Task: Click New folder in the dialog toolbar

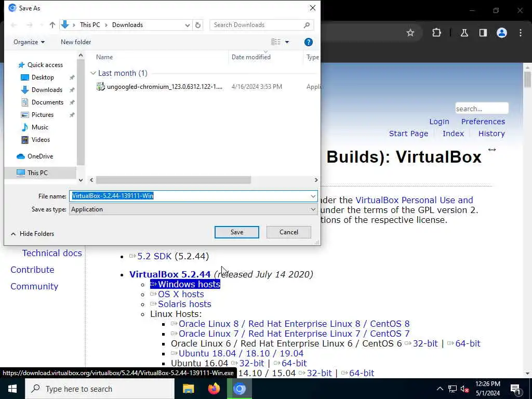Action: coord(76,42)
